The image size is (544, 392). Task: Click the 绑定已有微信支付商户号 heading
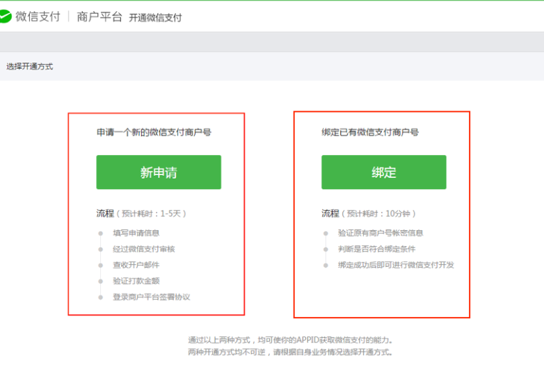point(370,132)
